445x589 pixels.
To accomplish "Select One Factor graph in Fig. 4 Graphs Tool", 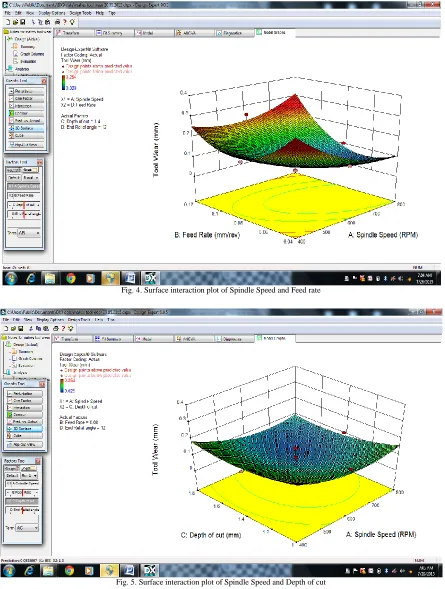I will coord(26,98).
